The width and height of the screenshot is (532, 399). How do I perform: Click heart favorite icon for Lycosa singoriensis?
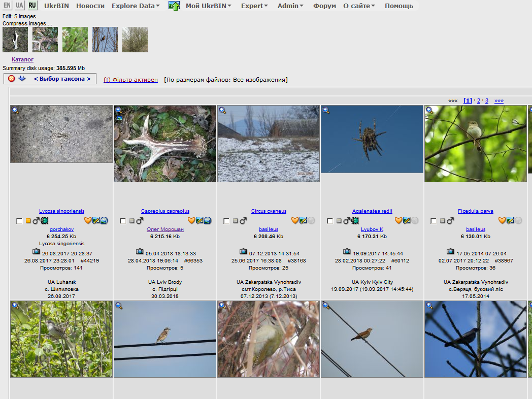pyautogui.click(x=87, y=220)
